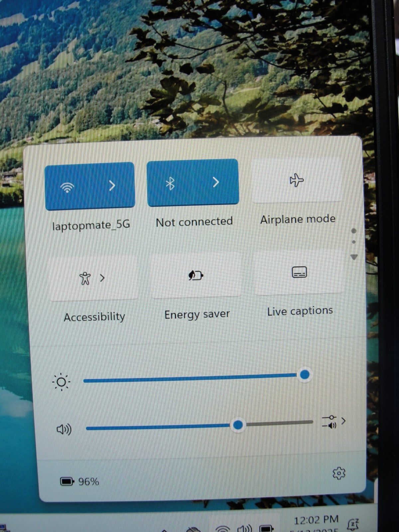
Task: Click the volume slider handle
Action: 238,425
